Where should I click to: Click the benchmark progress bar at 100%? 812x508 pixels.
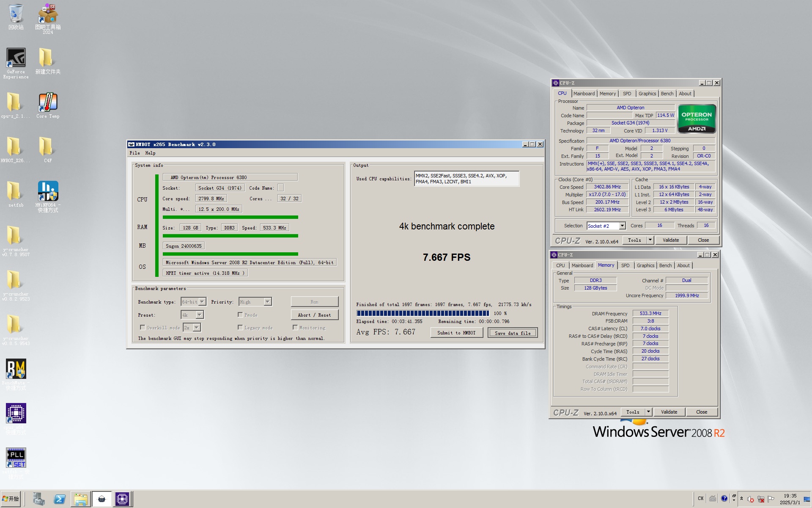[x=422, y=313]
